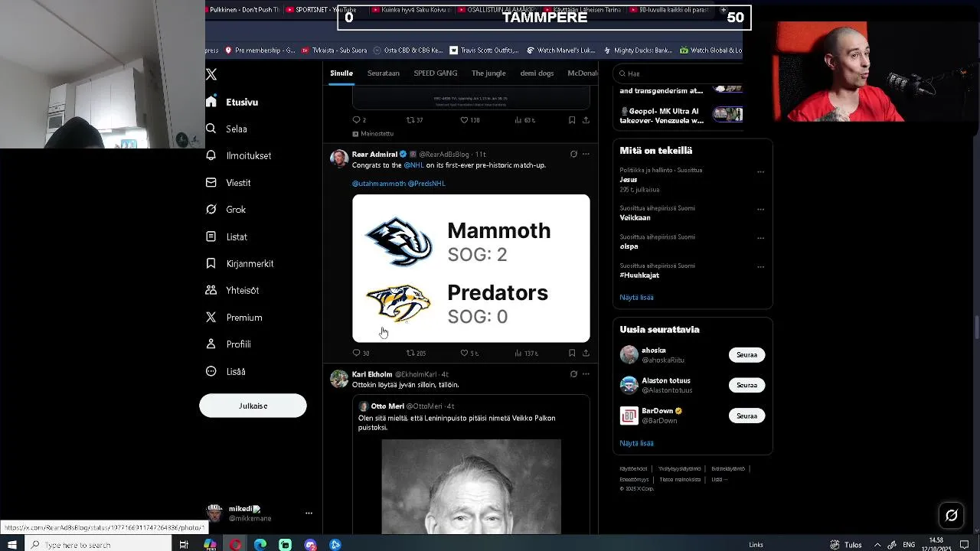Open Mammoth vs Predators image
980x551 pixels.
point(471,268)
